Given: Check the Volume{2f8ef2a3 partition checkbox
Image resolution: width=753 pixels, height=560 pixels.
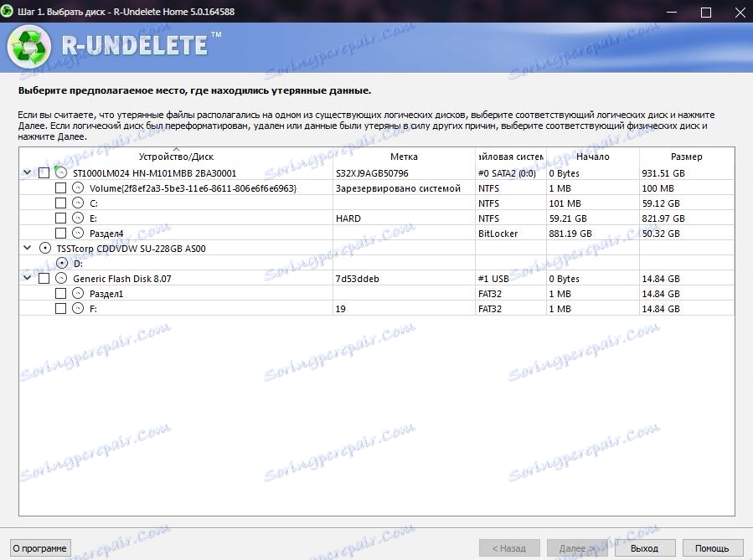Looking at the screenshot, I should point(60,188).
